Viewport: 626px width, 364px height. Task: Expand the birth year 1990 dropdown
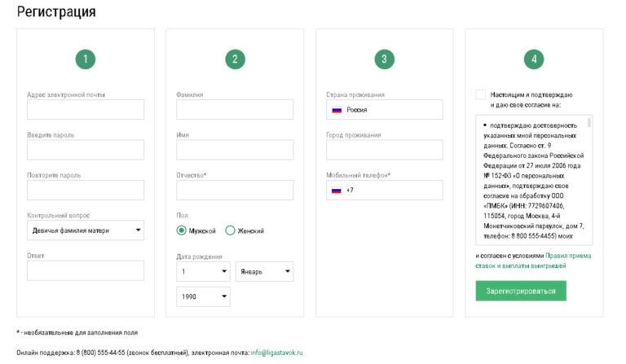coord(203,296)
